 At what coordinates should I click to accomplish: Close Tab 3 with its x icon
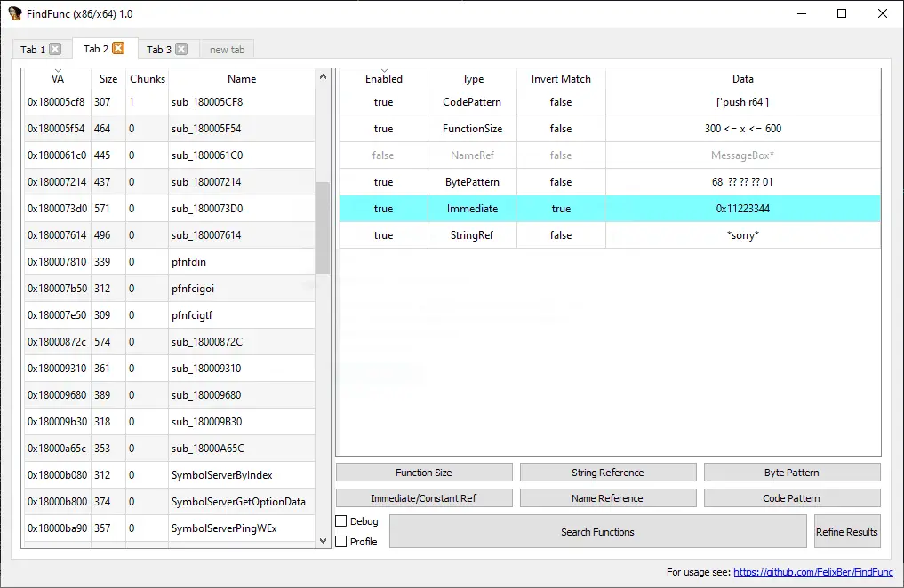click(x=181, y=49)
